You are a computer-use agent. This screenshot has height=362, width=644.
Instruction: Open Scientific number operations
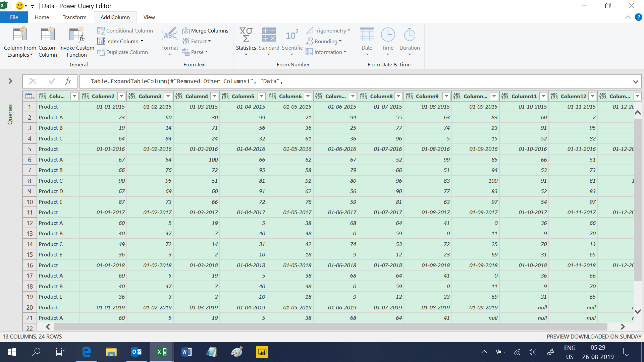[292, 42]
